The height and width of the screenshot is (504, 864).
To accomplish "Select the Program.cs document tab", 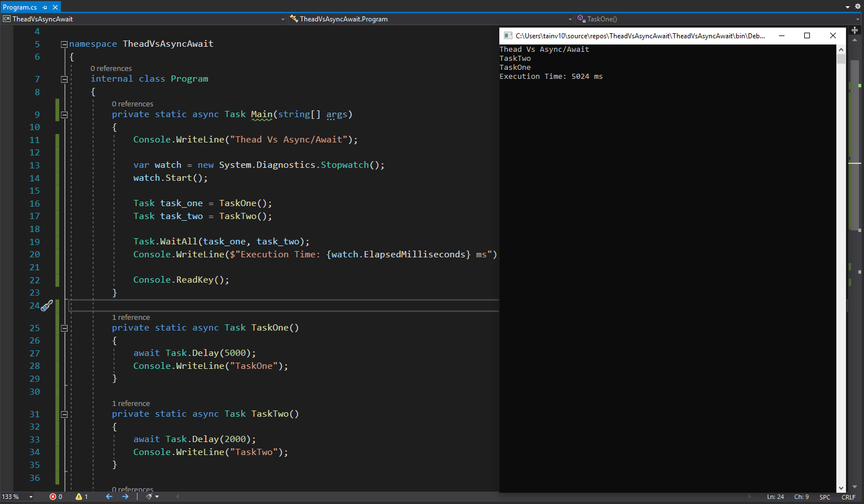I will coord(20,7).
